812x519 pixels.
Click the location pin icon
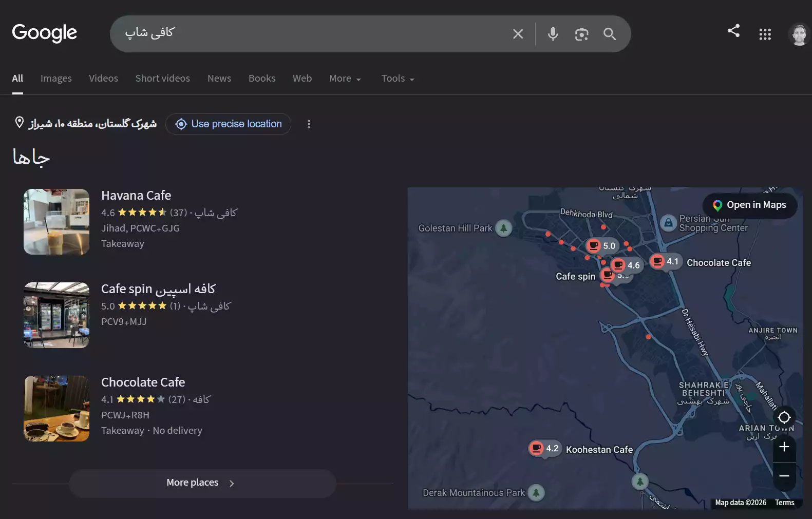pyautogui.click(x=20, y=123)
